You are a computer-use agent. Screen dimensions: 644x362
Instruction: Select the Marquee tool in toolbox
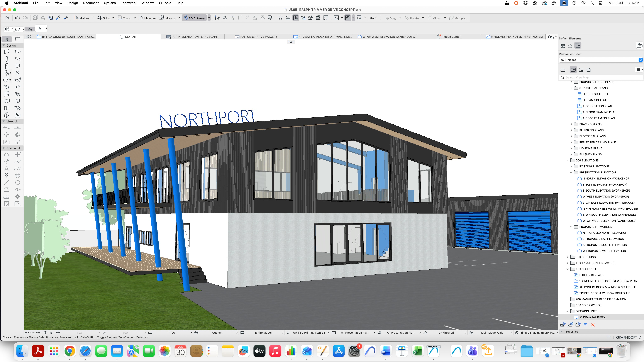tap(18, 39)
